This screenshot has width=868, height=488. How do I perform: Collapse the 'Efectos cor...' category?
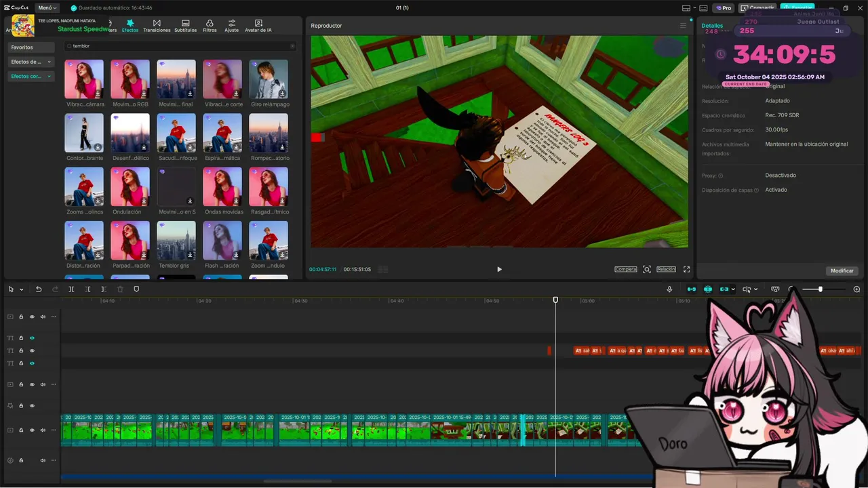pos(31,77)
